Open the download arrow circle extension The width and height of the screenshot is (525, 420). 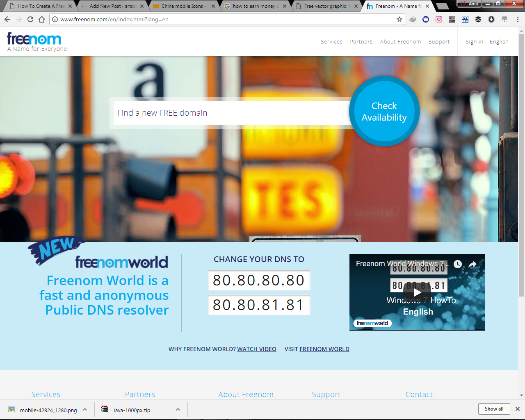[x=491, y=19]
